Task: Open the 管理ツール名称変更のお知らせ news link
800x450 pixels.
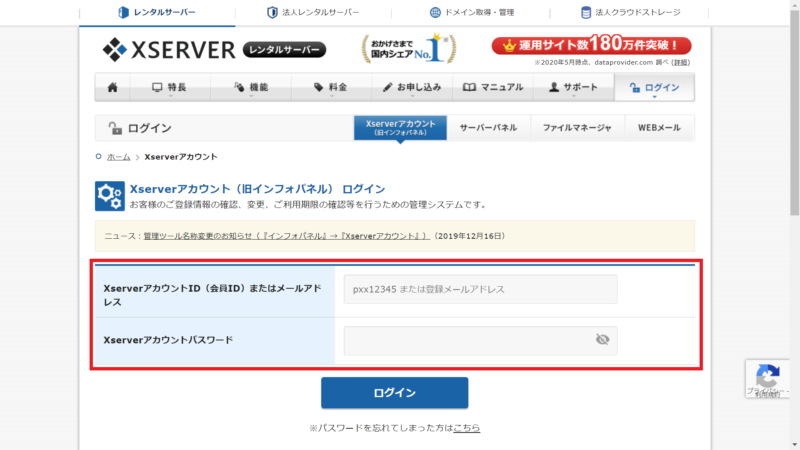Action: (286, 236)
